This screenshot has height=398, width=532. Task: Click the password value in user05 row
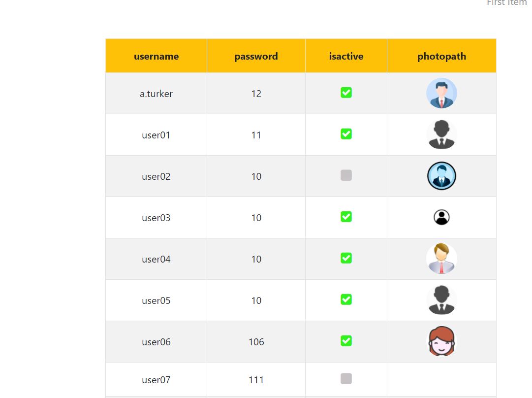256,300
